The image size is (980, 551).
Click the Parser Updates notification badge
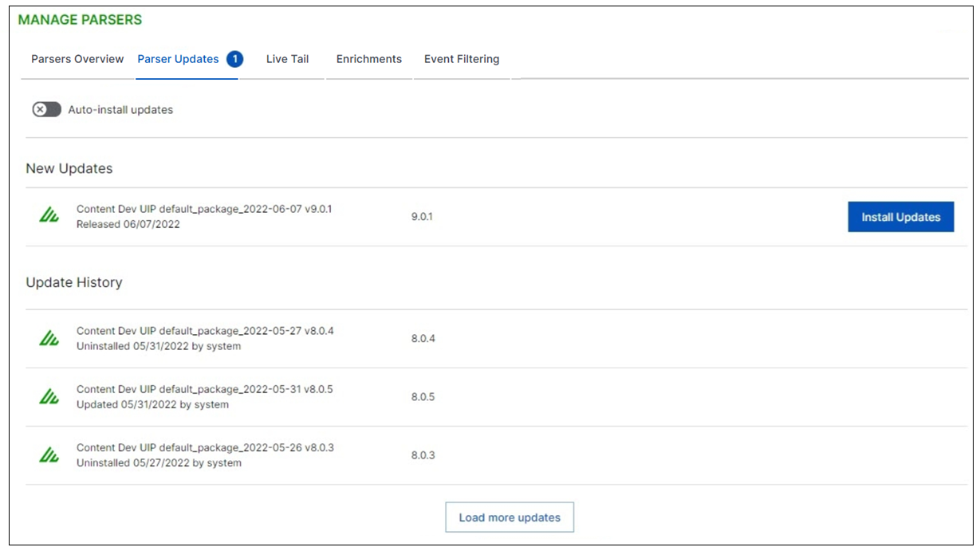click(x=234, y=59)
